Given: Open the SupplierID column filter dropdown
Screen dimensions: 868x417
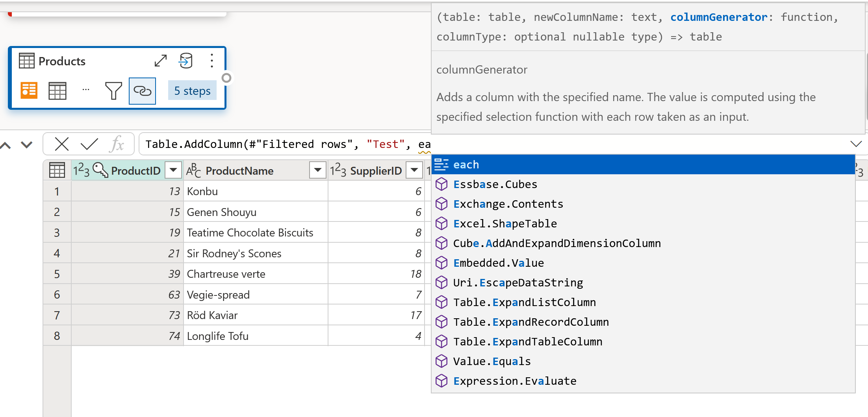Looking at the screenshot, I should point(414,170).
